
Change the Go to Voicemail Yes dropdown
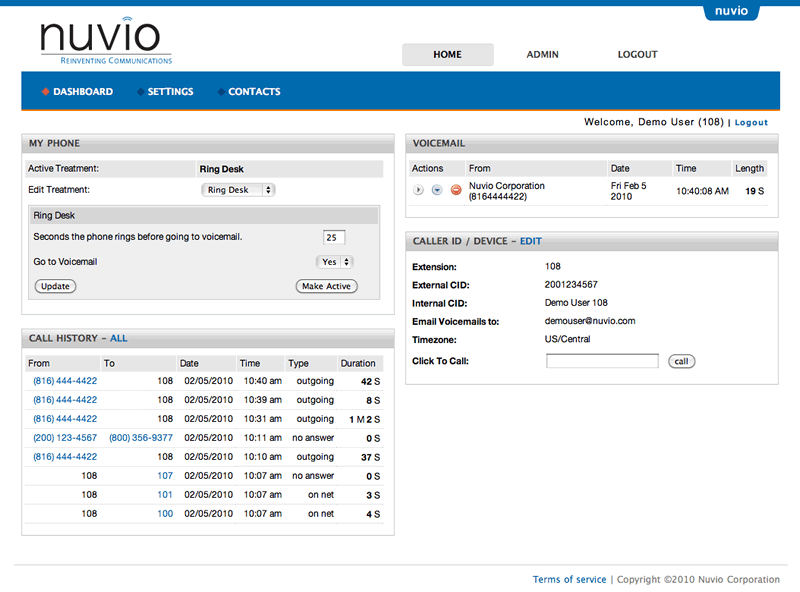pyautogui.click(x=334, y=261)
